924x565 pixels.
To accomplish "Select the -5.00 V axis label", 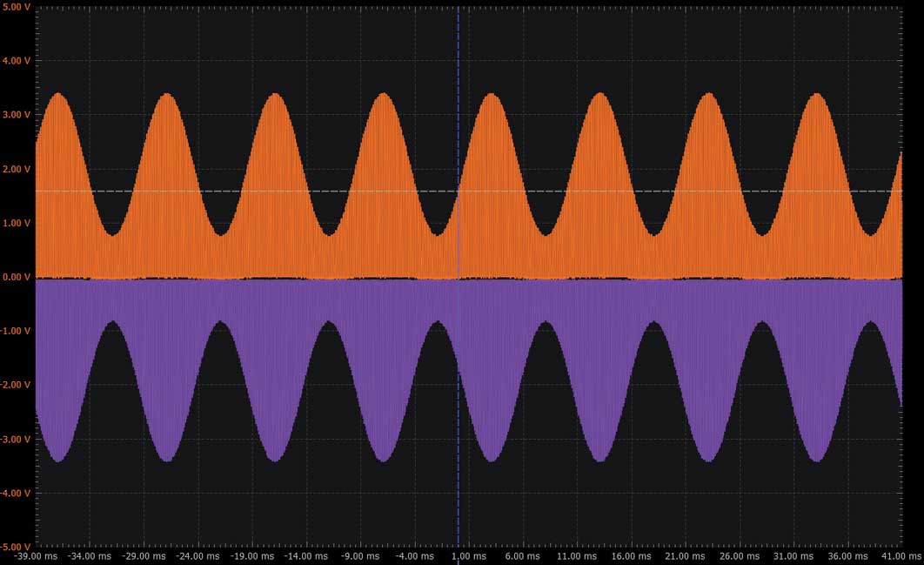I will [x=16, y=548].
